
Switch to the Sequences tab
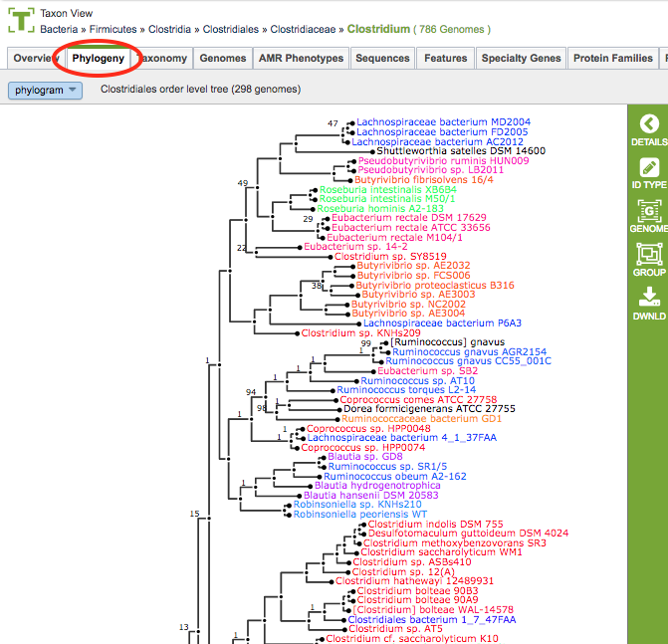click(382, 58)
